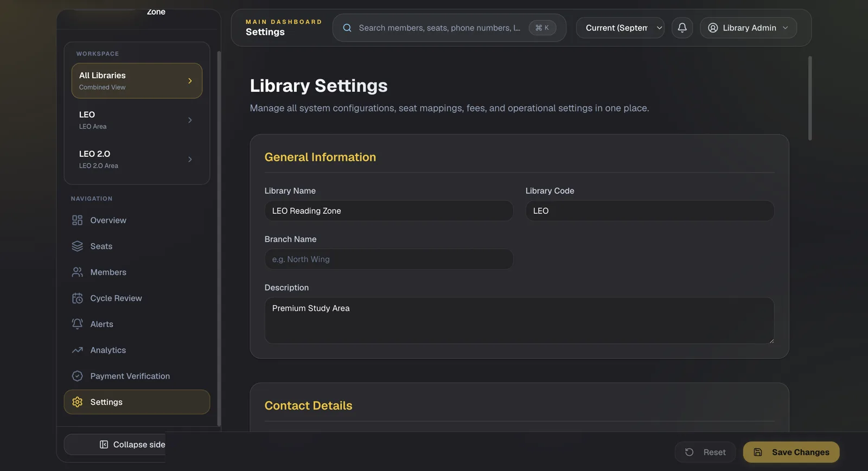Click the Reset circular arrow icon
This screenshot has width=868, height=471.
coord(690,452)
